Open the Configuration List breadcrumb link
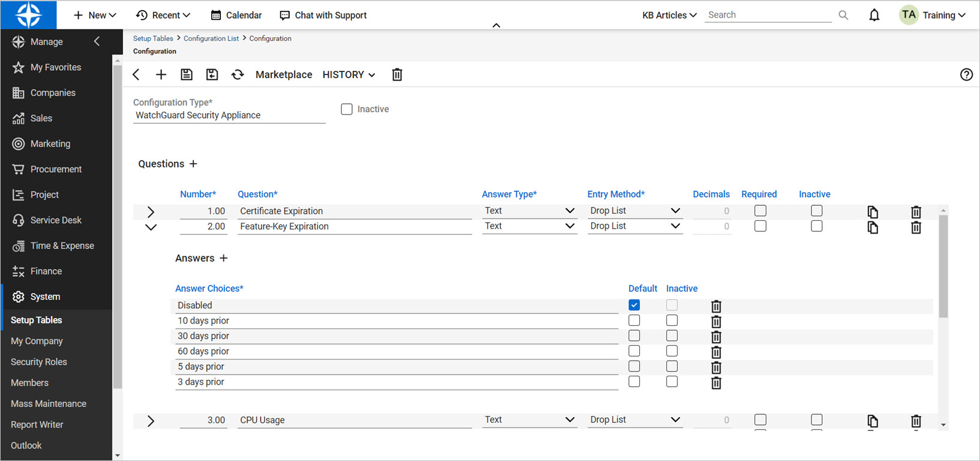980x461 pixels. (x=211, y=38)
